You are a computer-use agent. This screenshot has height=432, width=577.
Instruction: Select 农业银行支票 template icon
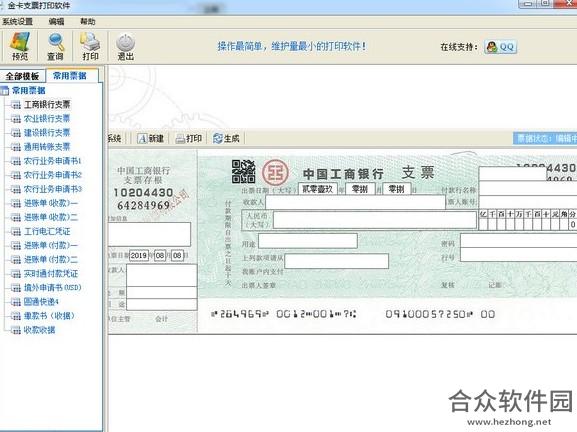click(16, 119)
